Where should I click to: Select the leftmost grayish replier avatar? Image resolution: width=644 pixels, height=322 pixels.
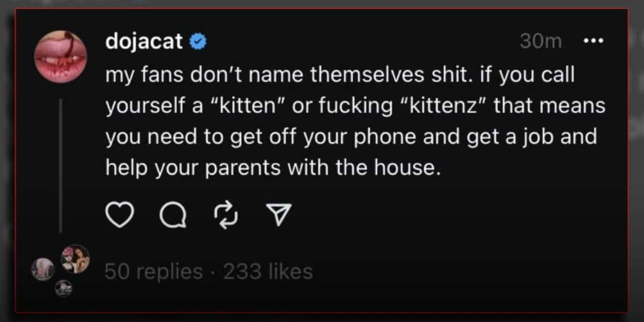[43, 269]
